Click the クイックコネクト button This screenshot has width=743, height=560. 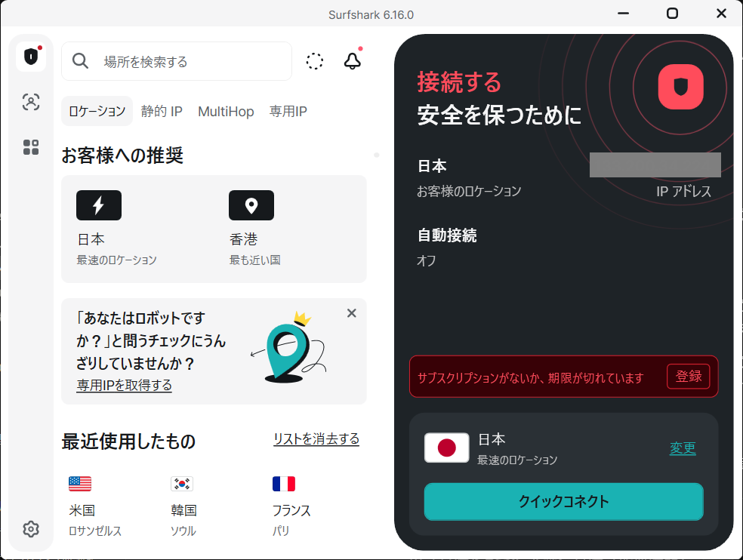[x=564, y=501]
